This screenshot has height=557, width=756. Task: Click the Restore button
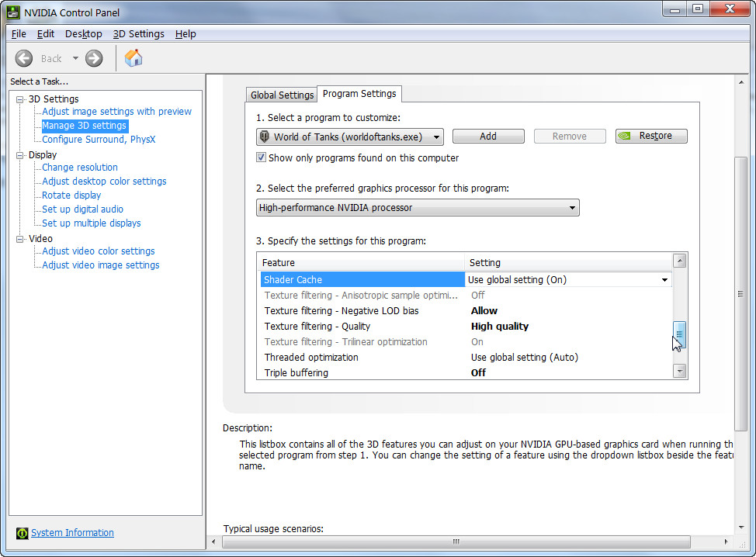(x=651, y=136)
